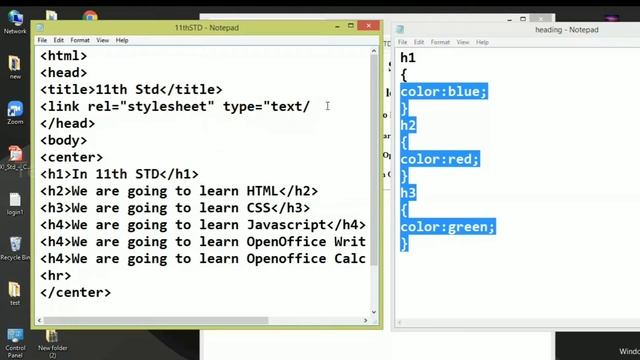Screen dimensions: 640x360
Task: Click the line about Openoffice Calc
Action: [202, 259]
